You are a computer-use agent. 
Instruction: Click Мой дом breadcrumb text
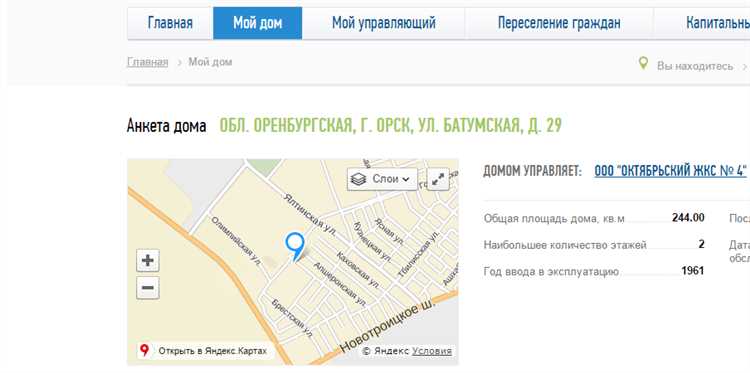pyautogui.click(x=210, y=62)
